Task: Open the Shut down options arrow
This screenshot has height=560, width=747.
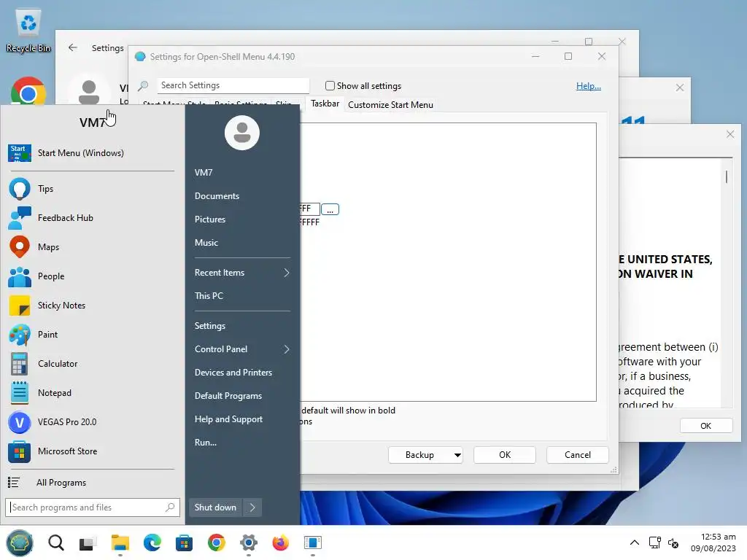Action: [252, 507]
